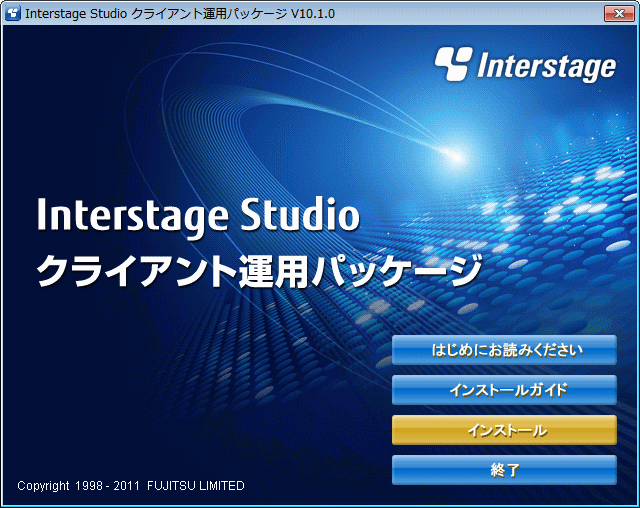Viewport: 640px width, 508px height.
Task: Exit the launcher with the 終了 button
Action: [x=504, y=470]
